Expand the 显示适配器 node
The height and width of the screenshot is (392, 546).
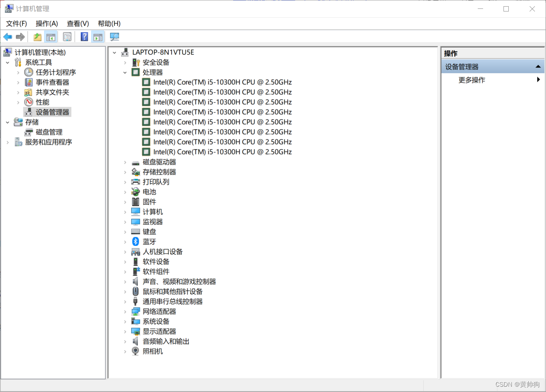125,331
